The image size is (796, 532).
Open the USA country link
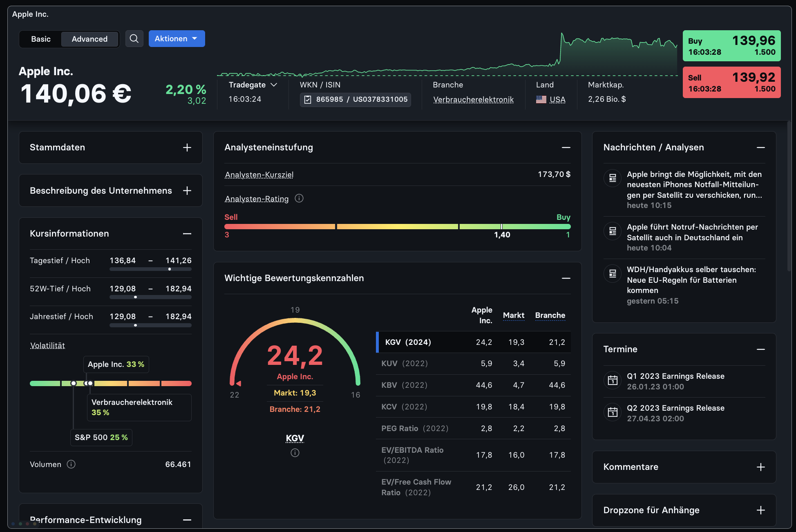tap(557, 99)
